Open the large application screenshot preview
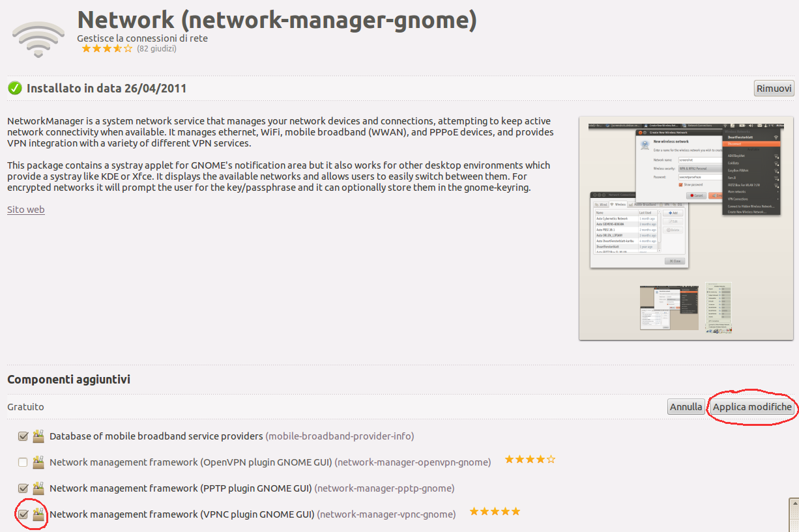 (x=686, y=195)
